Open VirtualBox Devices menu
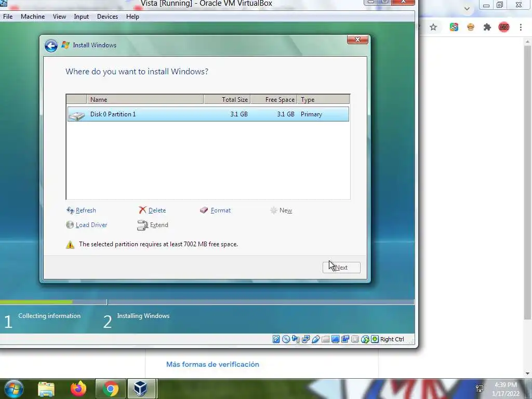Image resolution: width=532 pixels, height=399 pixels. (x=108, y=16)
